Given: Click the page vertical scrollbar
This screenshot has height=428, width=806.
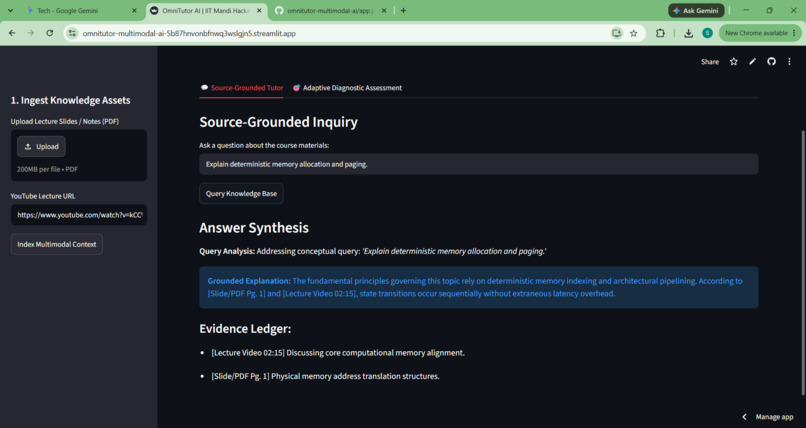Looking at the screenshot, I should tap(803, 262).
